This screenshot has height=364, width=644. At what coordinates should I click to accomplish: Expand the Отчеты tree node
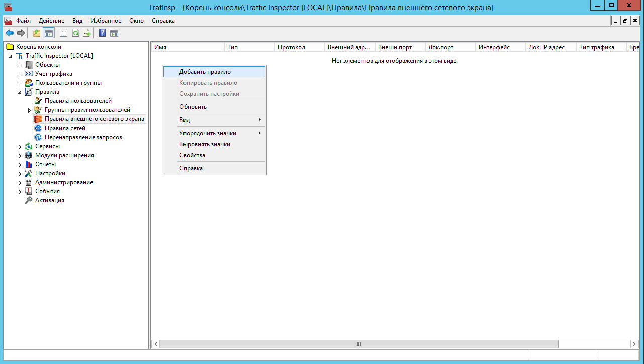coord(20,164)
